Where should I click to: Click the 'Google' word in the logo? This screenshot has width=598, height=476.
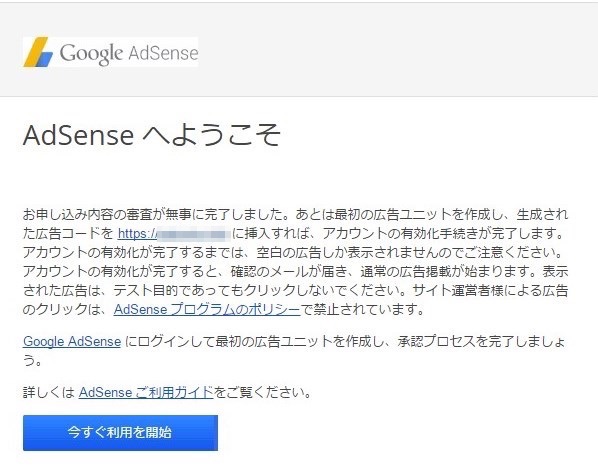91,53
